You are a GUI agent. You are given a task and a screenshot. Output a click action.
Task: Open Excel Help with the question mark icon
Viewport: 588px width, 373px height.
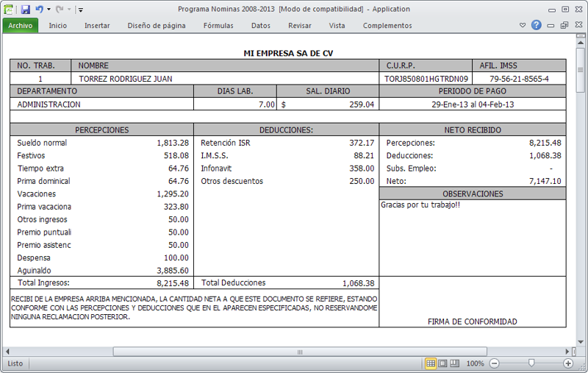coord(537,25)
